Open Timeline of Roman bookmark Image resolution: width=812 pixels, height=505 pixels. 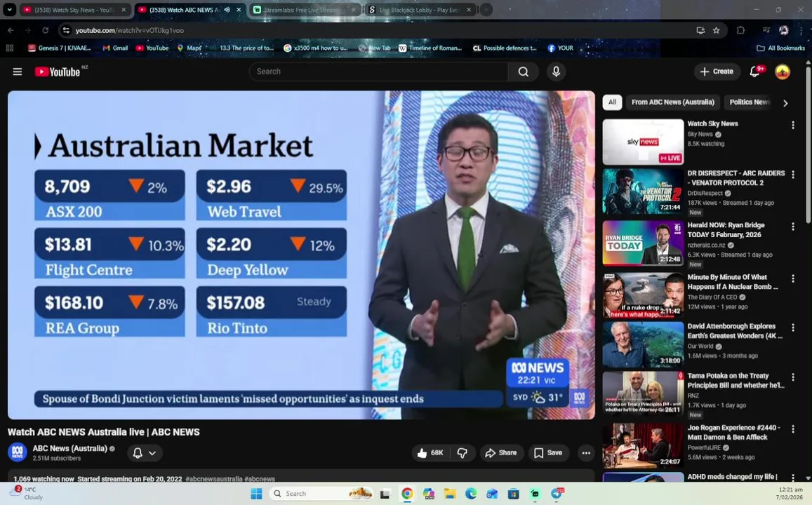point(430,48)
